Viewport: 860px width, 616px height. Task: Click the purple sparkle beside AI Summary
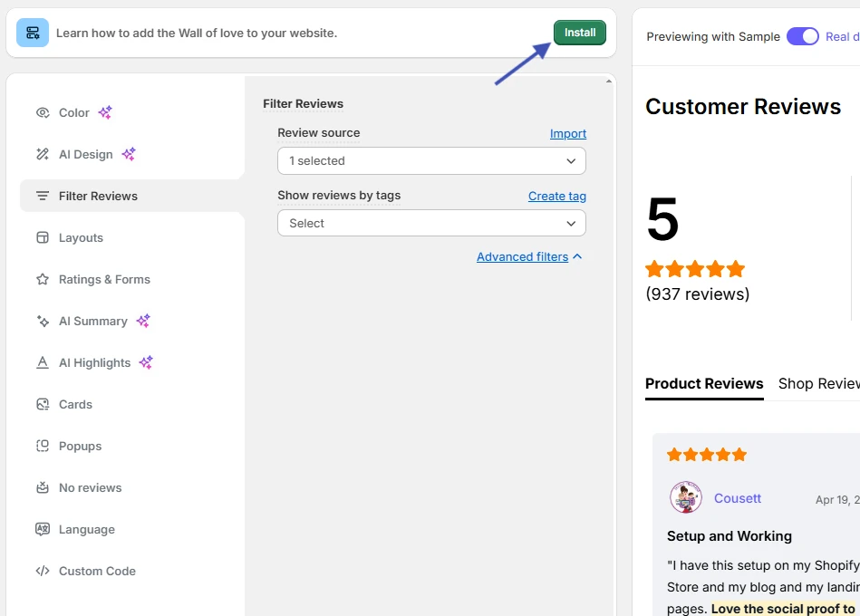(144, 321)
